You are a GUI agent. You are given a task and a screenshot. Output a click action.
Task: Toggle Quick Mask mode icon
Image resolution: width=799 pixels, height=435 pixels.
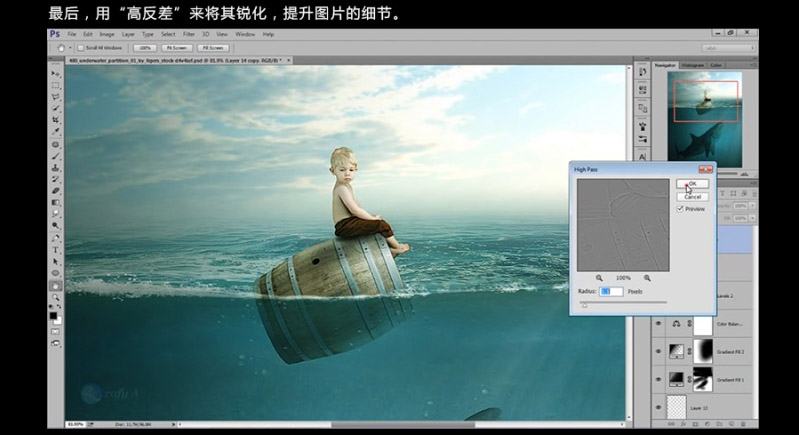(55, 332)
